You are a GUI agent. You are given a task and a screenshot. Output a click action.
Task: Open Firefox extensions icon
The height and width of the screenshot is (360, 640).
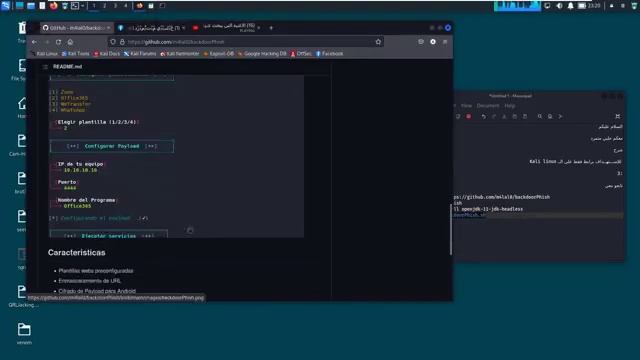click(x=433, y=42)
